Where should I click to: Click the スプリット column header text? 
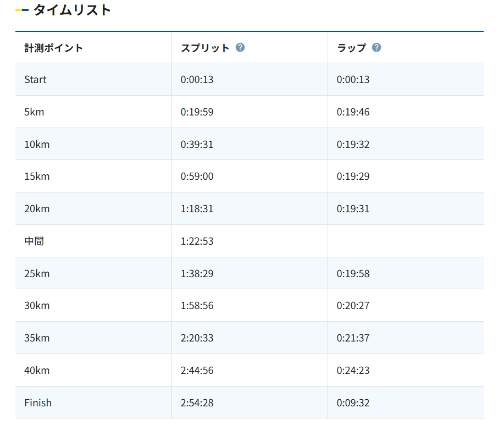(x=205, y=48)
